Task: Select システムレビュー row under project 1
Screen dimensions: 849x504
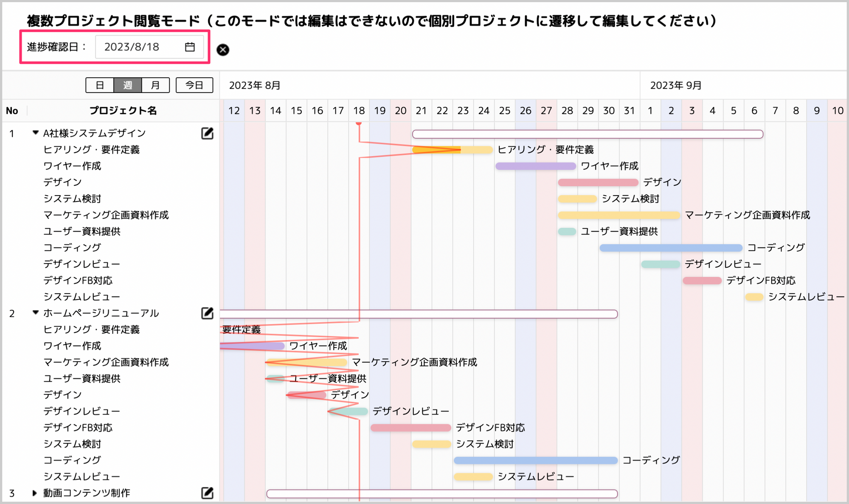Action: point(82,297)
